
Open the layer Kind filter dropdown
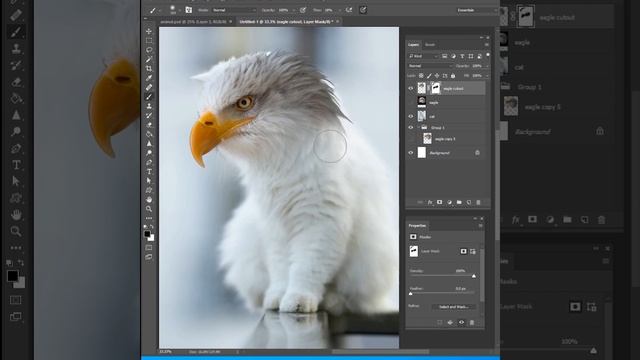pos(423,56)
